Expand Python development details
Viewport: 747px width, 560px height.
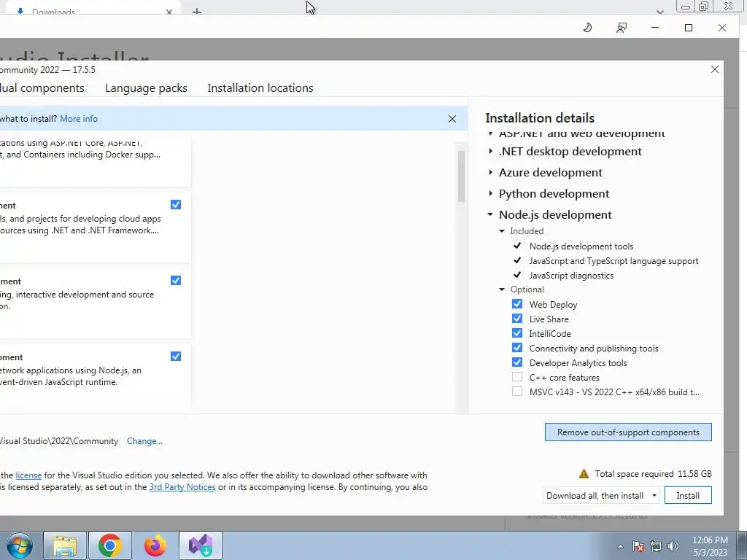(x=491, y=193)
